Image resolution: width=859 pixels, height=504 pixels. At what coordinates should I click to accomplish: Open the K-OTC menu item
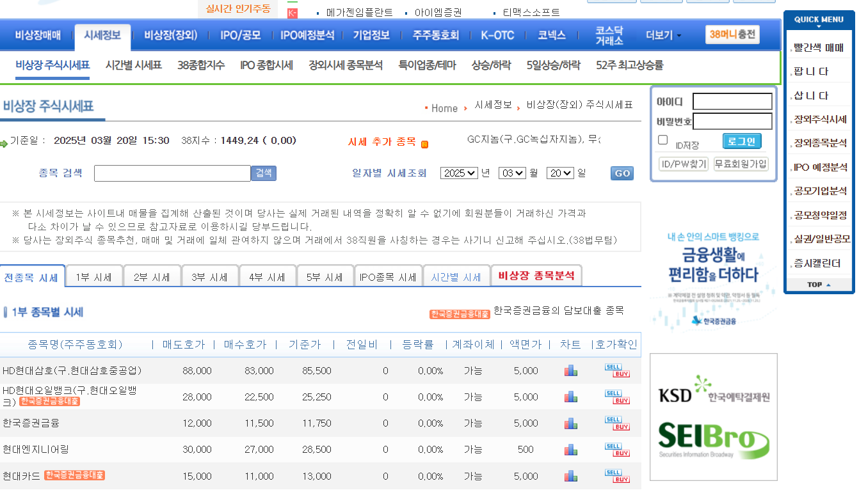[497, 35]
